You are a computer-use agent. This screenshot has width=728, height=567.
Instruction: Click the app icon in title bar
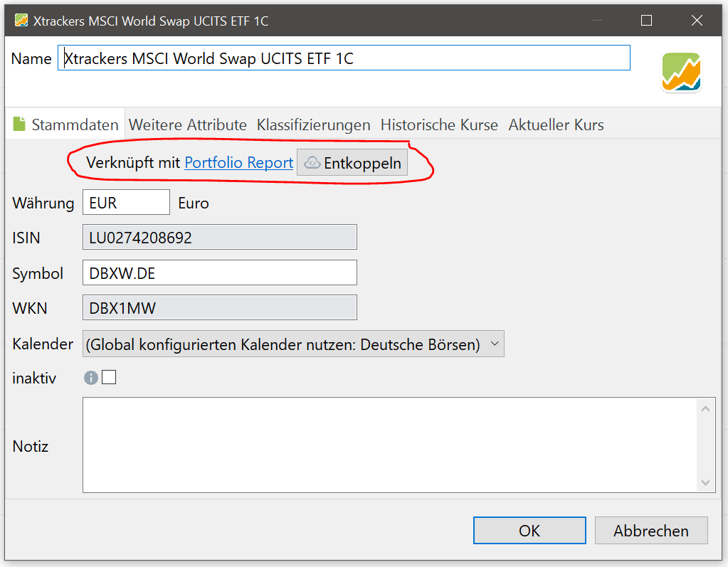21,21
